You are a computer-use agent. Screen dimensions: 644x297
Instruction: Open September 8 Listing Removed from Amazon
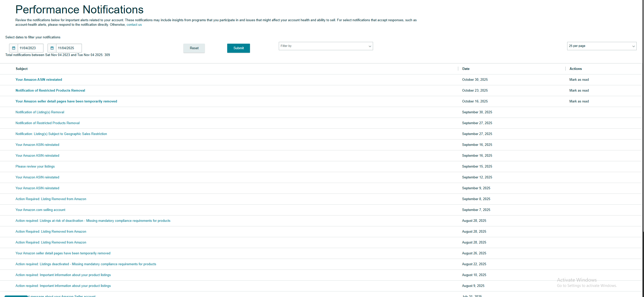[51, 199]
